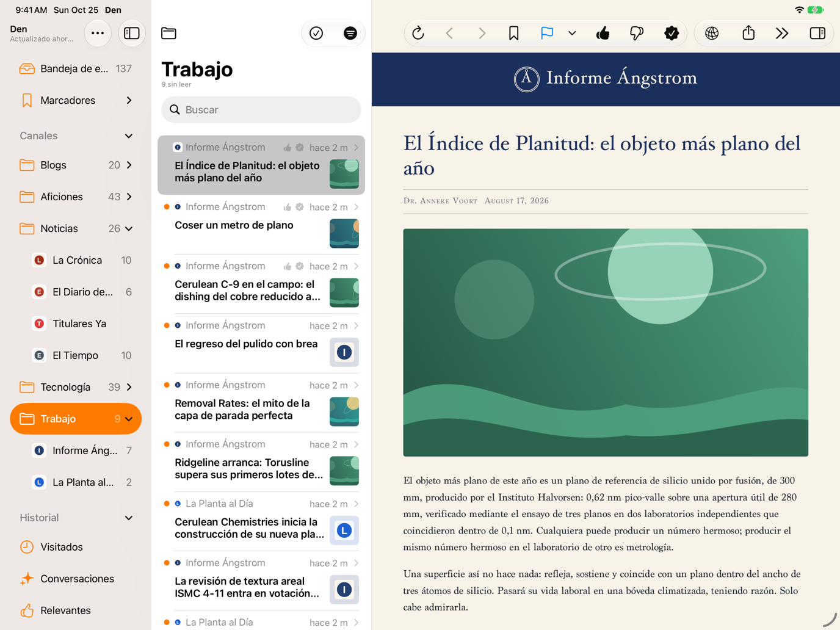The height and width of the screenshot is (630, 840).
Task: Expand the Tecnología folder
Action: [129, 387]
